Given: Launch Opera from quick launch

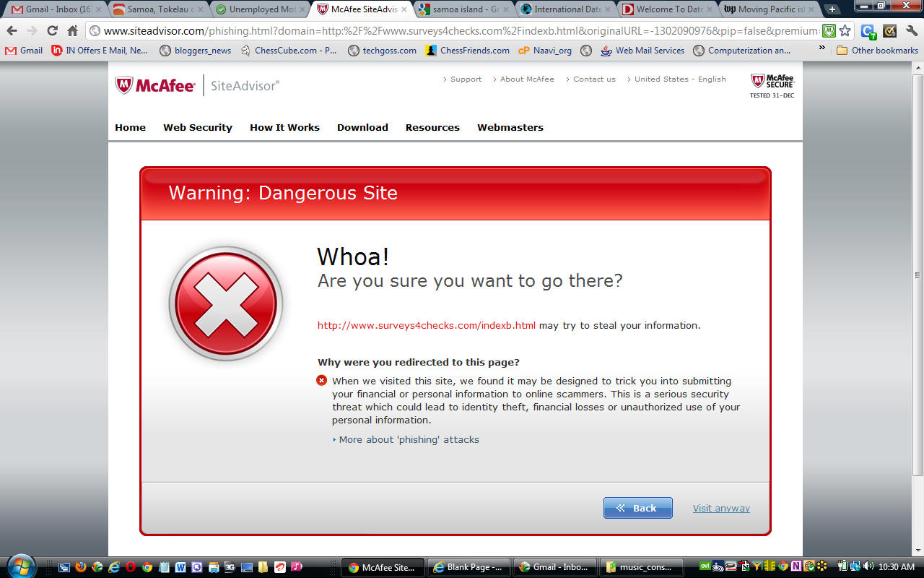Looking at the screenshot, I should pos(131,567).
